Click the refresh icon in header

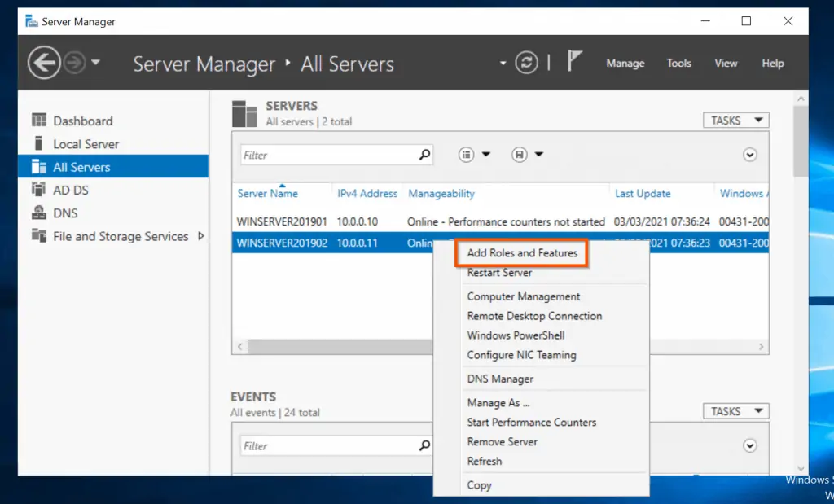[526, 63]
